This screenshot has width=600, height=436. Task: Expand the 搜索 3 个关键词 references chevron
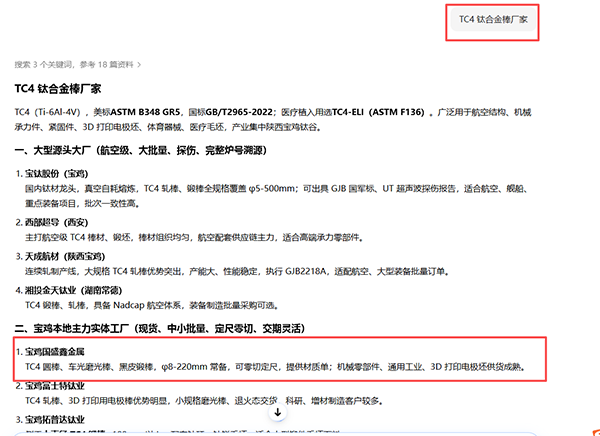(139, 65)
